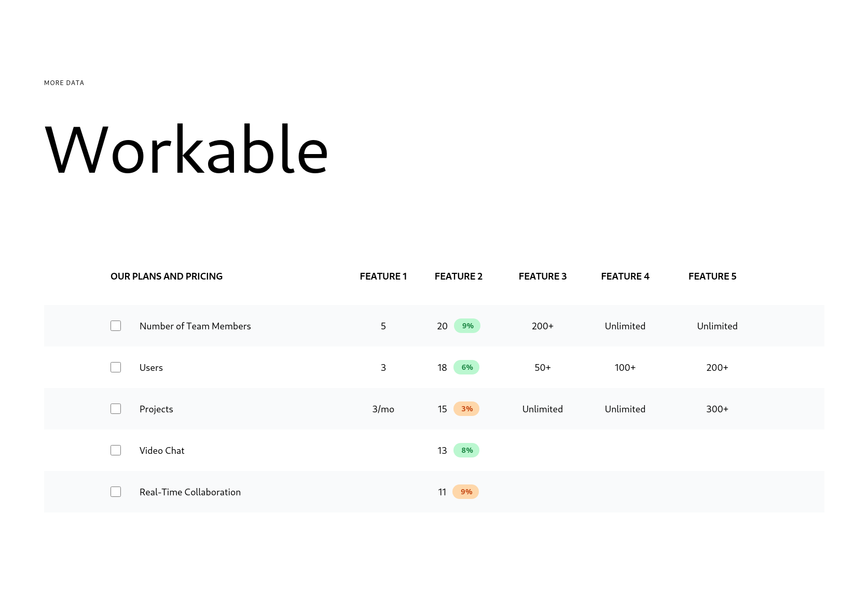Toggle the Video Chat checkbox
The height and width of the screenshot is (611, 868).
pyautogui.click(x=116, y=450)
